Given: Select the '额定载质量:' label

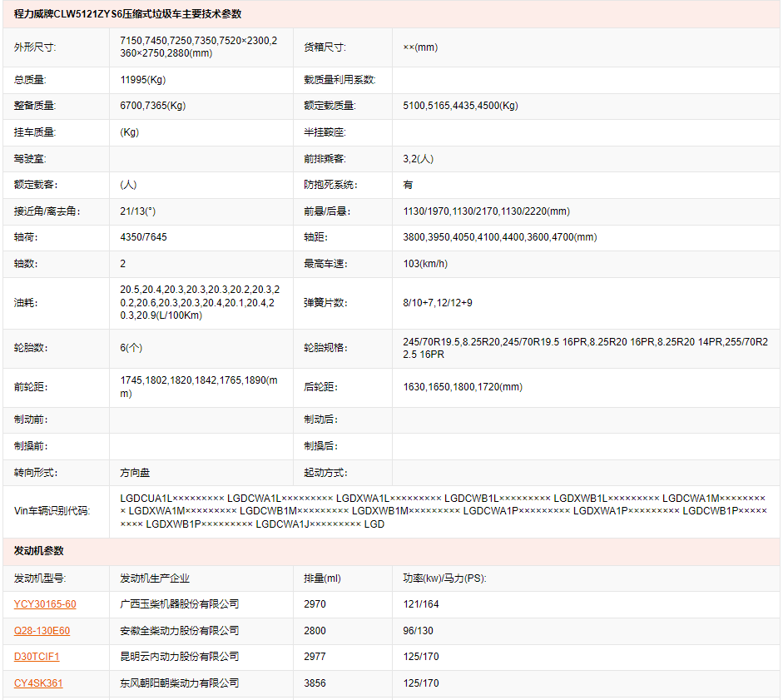Looking at the screenshot, I should (330, 106).
